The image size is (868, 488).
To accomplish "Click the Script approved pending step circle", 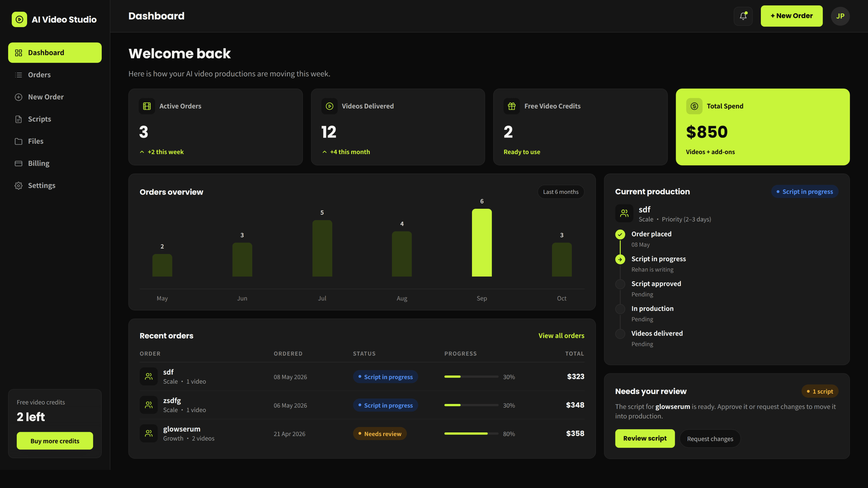I will (x=620, y=284).
